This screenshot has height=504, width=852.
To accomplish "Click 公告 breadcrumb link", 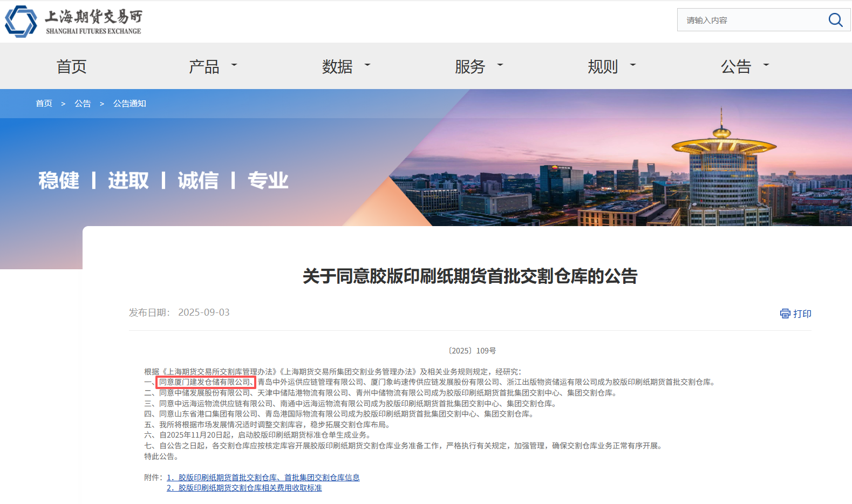I will 83,104.
